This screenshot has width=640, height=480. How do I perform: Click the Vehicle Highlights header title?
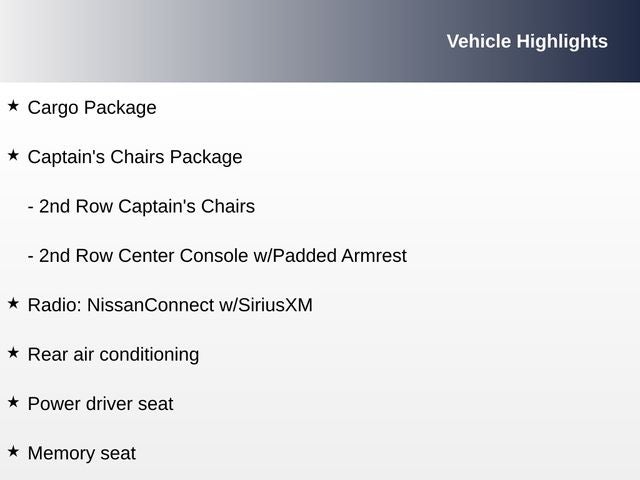coord(526,41)
